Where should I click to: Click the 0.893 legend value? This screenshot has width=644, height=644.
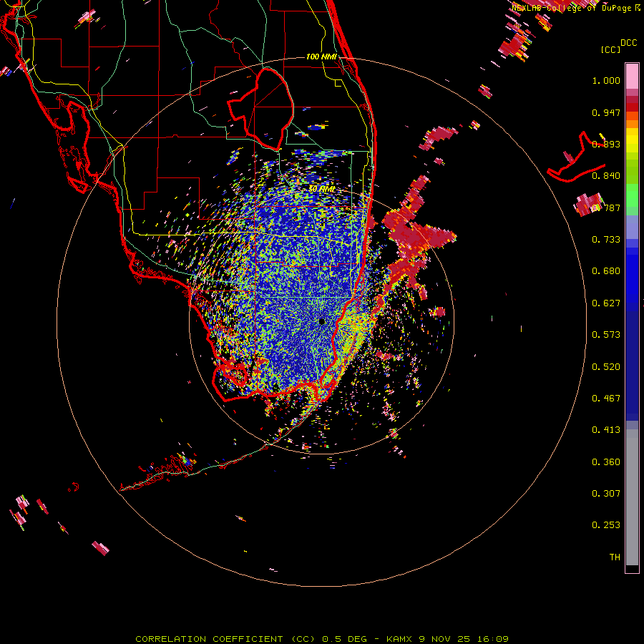pyautogui.click(x=606, y=144)
